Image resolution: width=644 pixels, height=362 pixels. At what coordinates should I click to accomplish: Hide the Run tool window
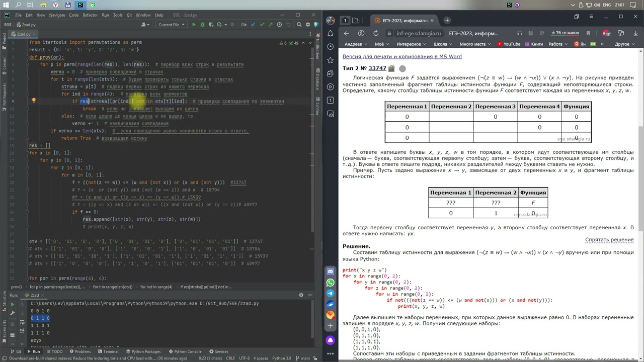[x=311, y=295]
